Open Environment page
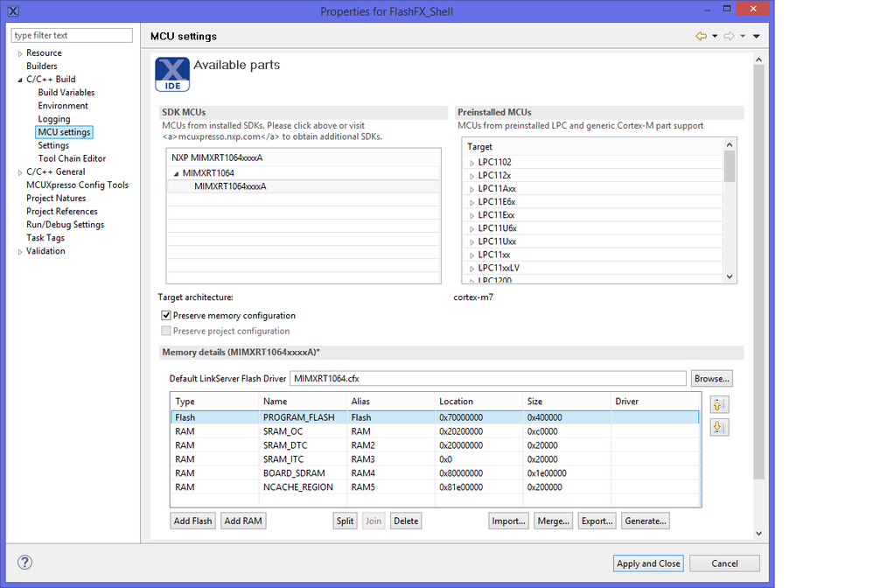 click(63, 106)
